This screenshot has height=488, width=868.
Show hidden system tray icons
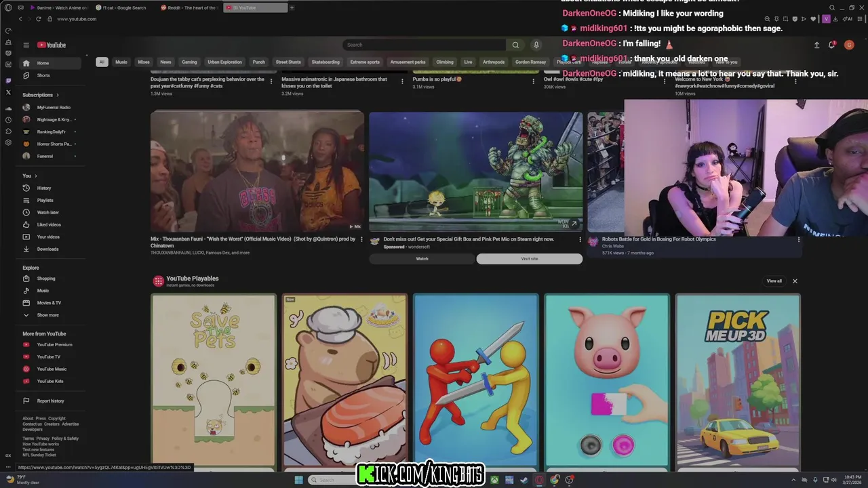click(794, 480)
